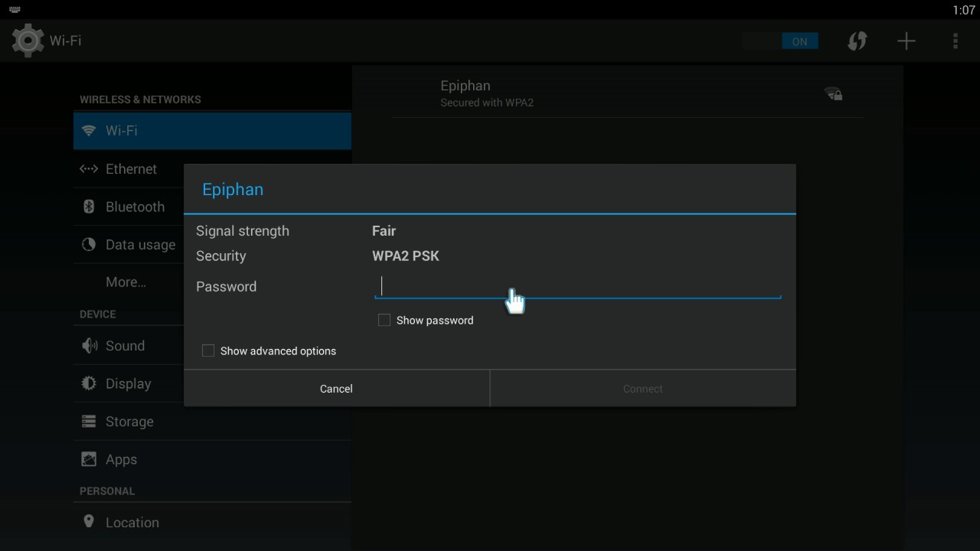Click the Secured with WPA2 text

point(487,103)
